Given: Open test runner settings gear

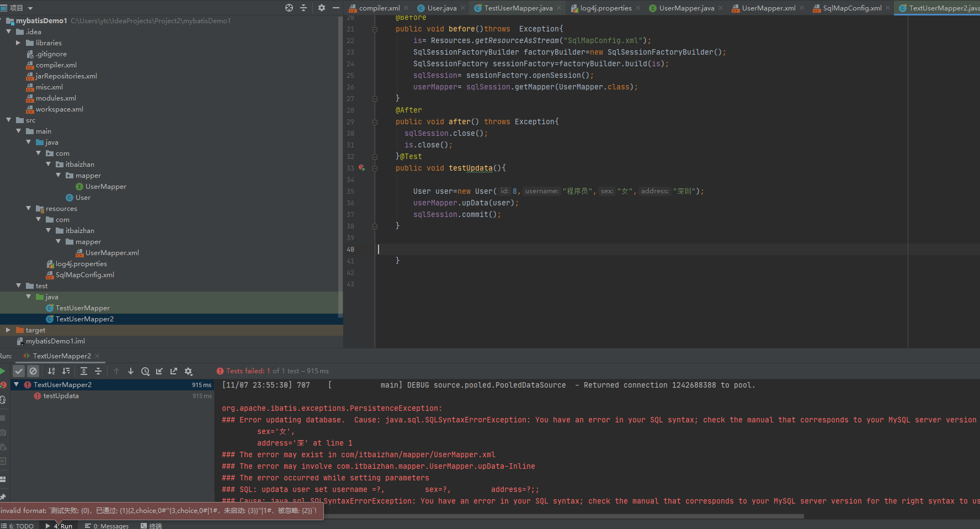Looking at the screenshot, I should tap(188, 371).
